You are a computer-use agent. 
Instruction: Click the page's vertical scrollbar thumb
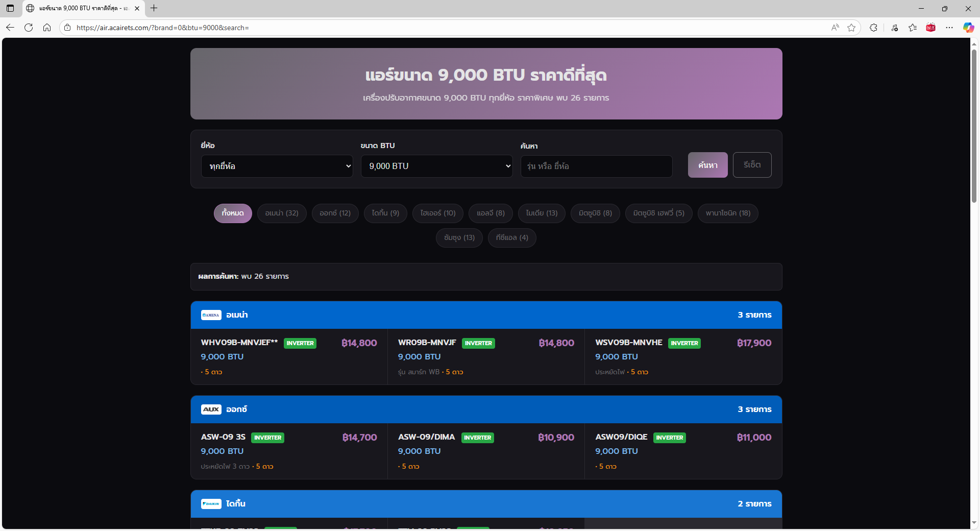[974, 125]
